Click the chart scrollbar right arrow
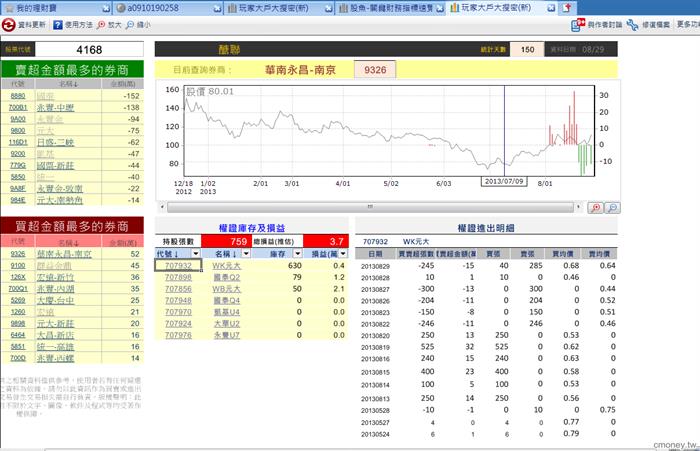Viewport: 700px width, 451px height. pos(579,207)
